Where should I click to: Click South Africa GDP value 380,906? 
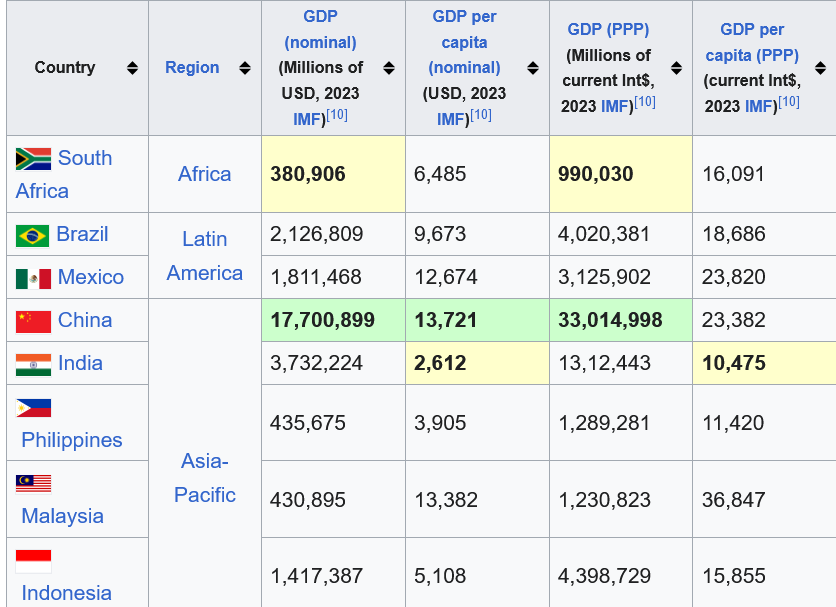308,174
